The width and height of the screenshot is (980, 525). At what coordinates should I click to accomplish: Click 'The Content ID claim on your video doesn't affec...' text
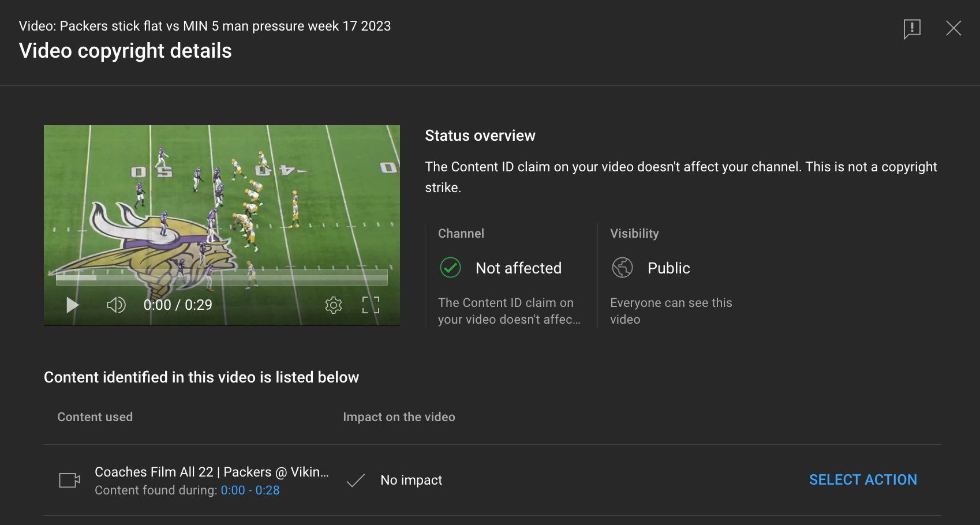click(x=509, y=311)
